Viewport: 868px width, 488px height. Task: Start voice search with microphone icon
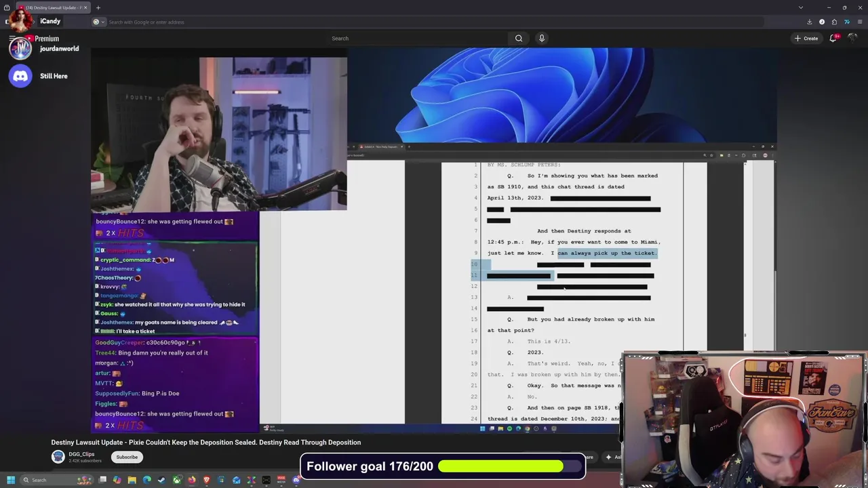pyautogui.click(x=542, y=39)
